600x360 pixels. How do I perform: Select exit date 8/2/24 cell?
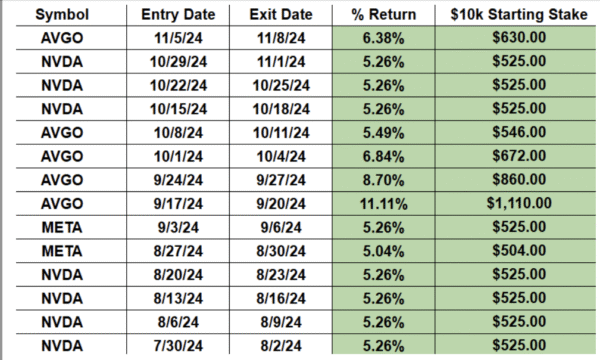coord(281,346)
